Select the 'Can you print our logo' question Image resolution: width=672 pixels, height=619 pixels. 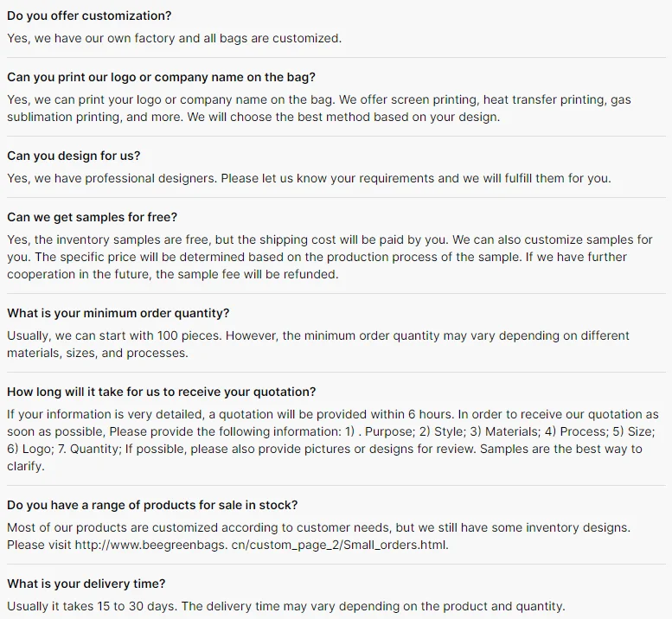[x=161, y=77]
